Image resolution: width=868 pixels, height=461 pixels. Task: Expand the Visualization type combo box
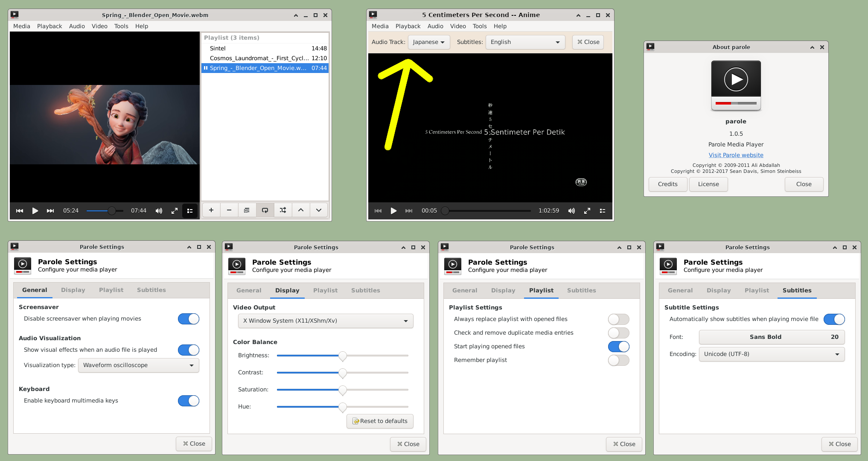(138, 365)
